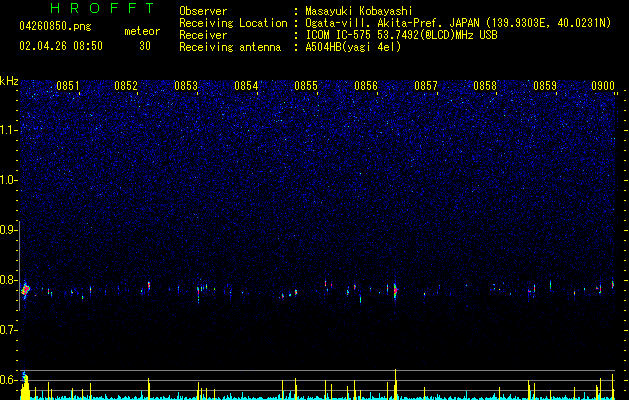The height and width of the screenshot is (400, 629).
Task: Click the 0852 time marker
Action: 126,86
